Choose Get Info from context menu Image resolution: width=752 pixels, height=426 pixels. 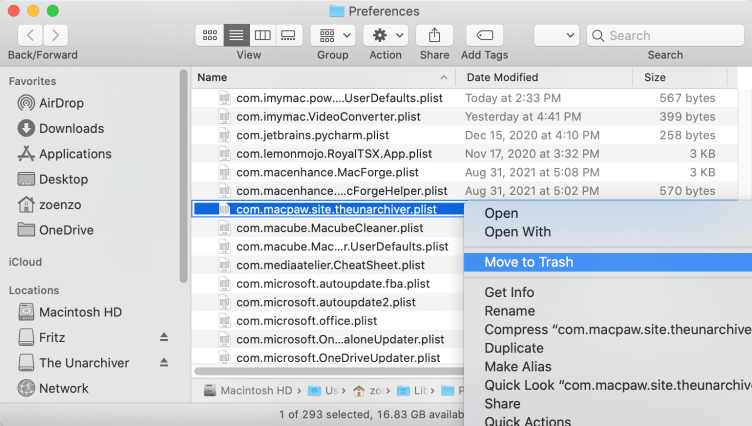[x=608, y=292]
